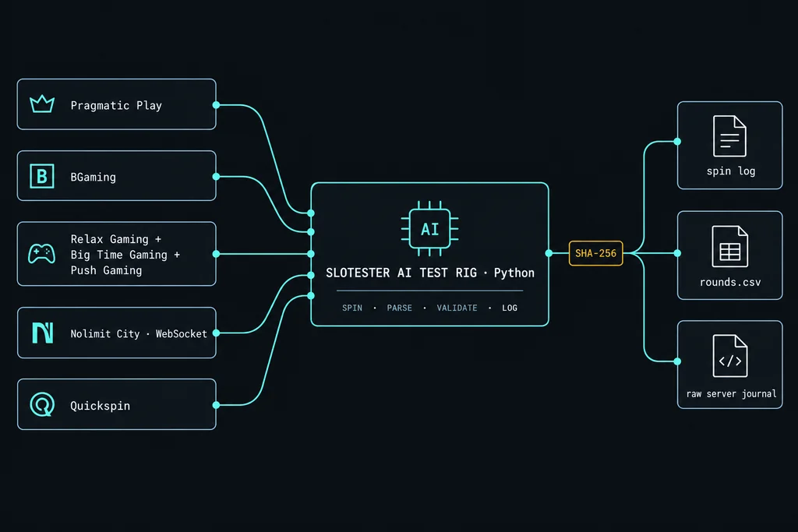
Task: Click the Nolimit City · WebSocket label
Action: 139,333
